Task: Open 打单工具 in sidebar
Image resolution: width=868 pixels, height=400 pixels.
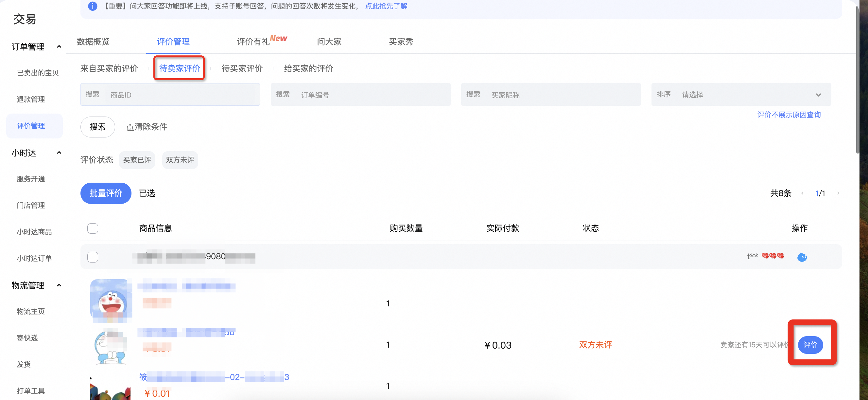Action: (31, 391)
